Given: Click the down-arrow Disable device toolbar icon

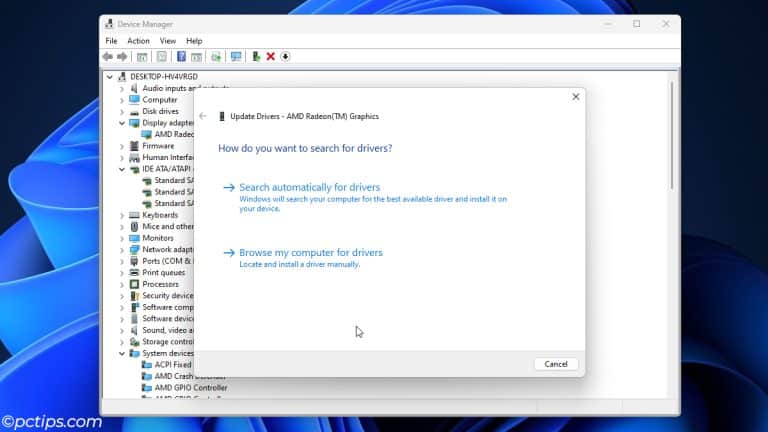Looking at the screenshot, I should (x=285, y=57).
